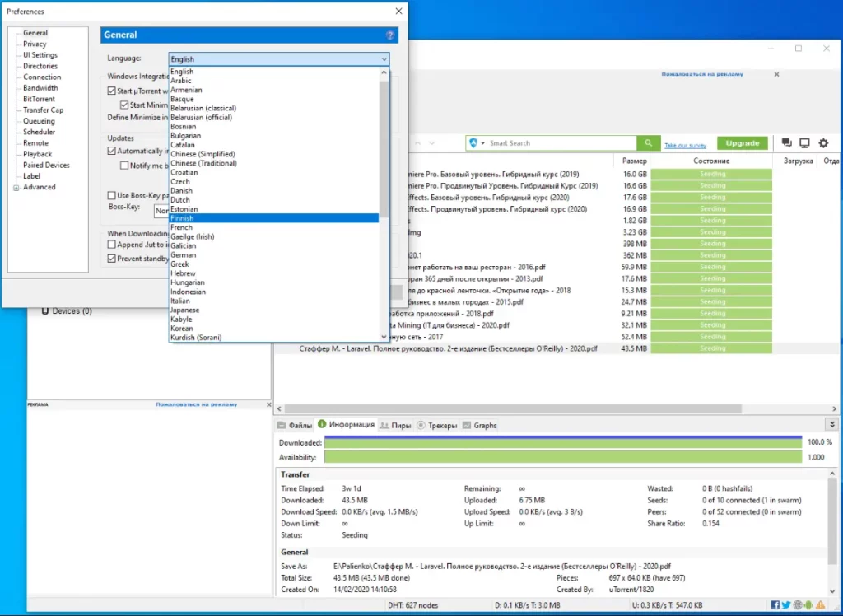The height and width of the screenshot is (616, 843).
Task: Click the Upgrade button
Action: pyautogui.click(x=742, y=142)
